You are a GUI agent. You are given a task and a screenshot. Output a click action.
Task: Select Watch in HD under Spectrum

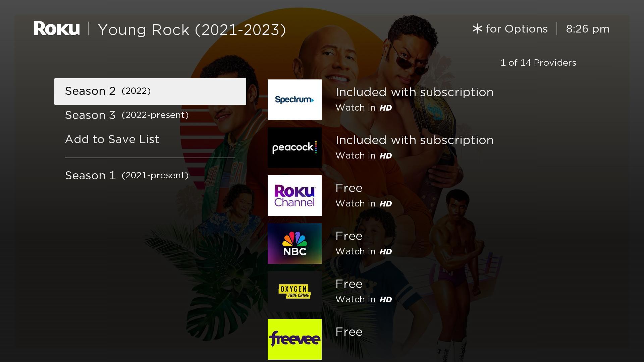click(x=363, y=108)
